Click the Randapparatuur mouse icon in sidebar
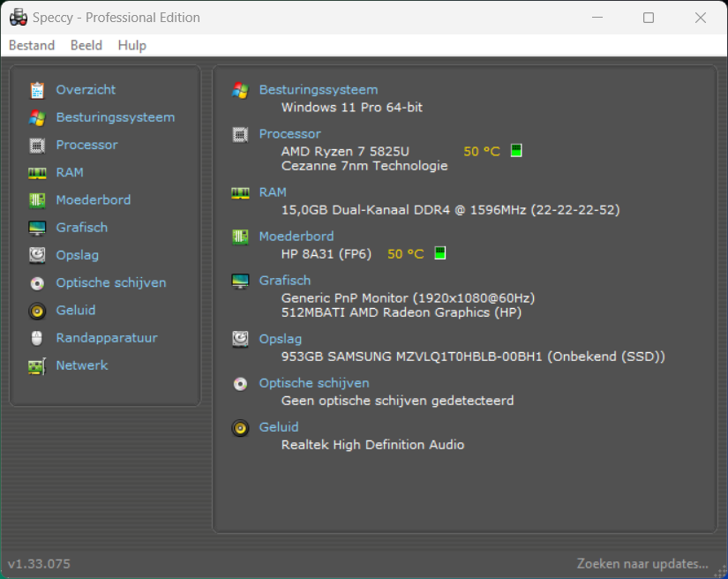The width and height of the screenshot is (728, 579). click(37, 338)
